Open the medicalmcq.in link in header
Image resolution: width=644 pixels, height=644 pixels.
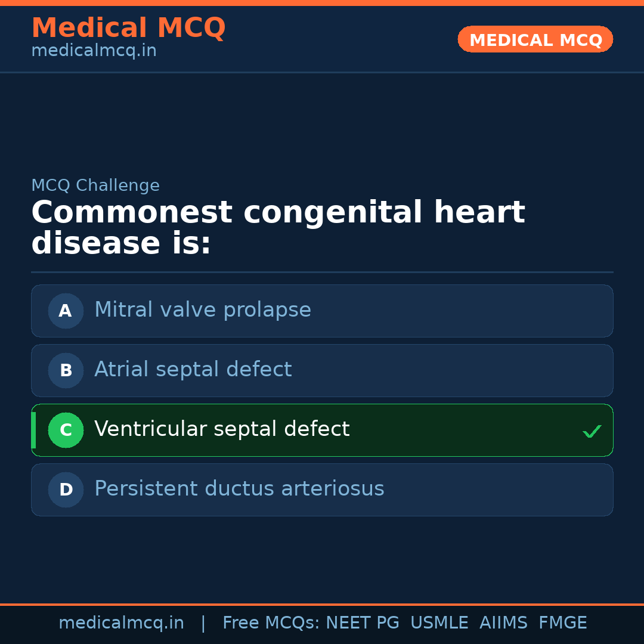[x=94, y=51]
